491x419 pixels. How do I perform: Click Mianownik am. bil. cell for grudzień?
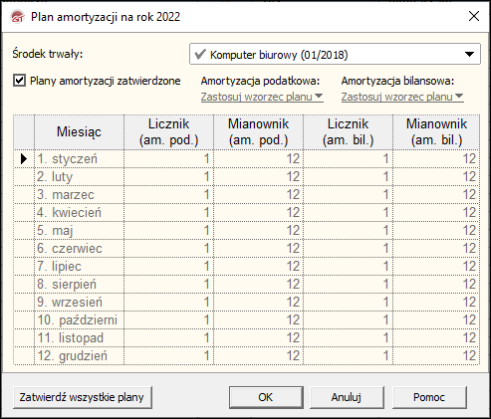coord(436,356)
